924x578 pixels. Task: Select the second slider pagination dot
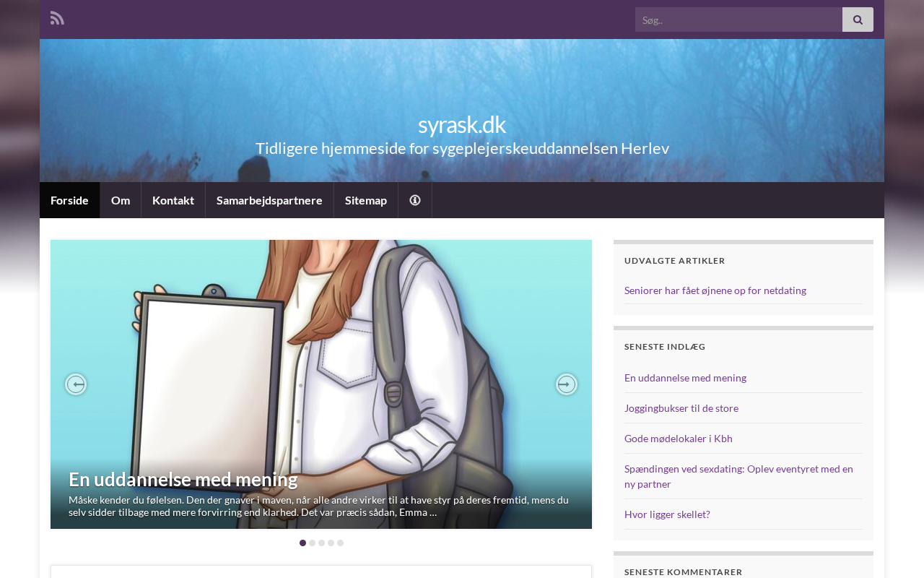[313, 543]
